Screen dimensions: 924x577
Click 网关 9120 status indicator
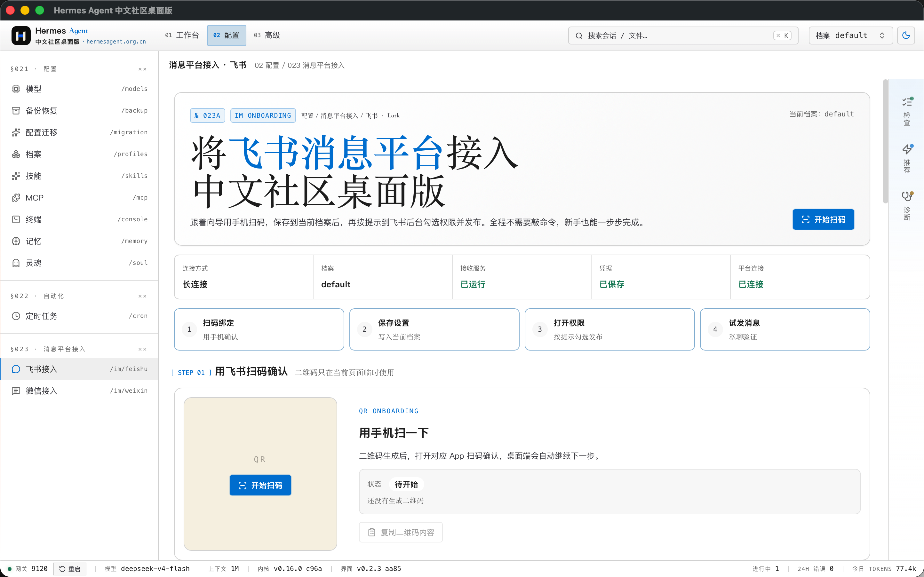tap(28, 569)
